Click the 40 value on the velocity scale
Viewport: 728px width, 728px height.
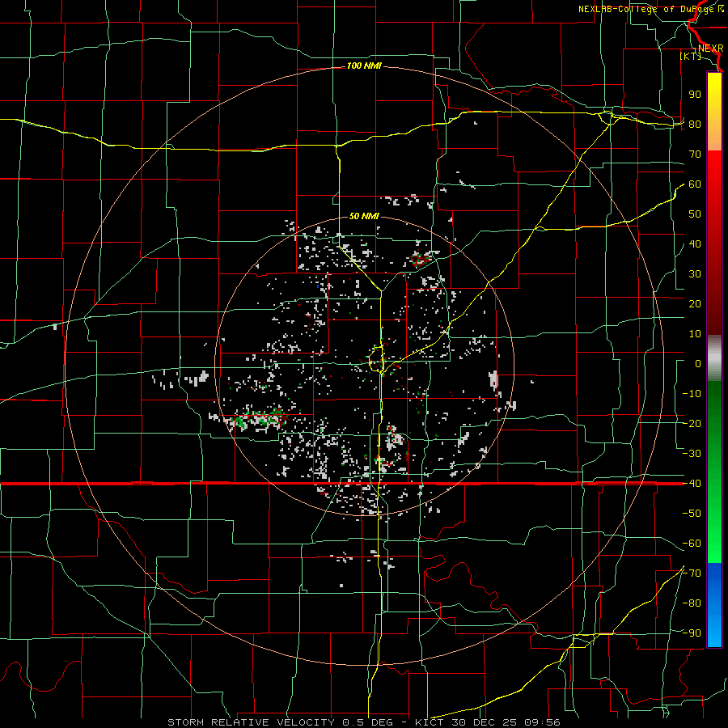click(x=695, y=243)
